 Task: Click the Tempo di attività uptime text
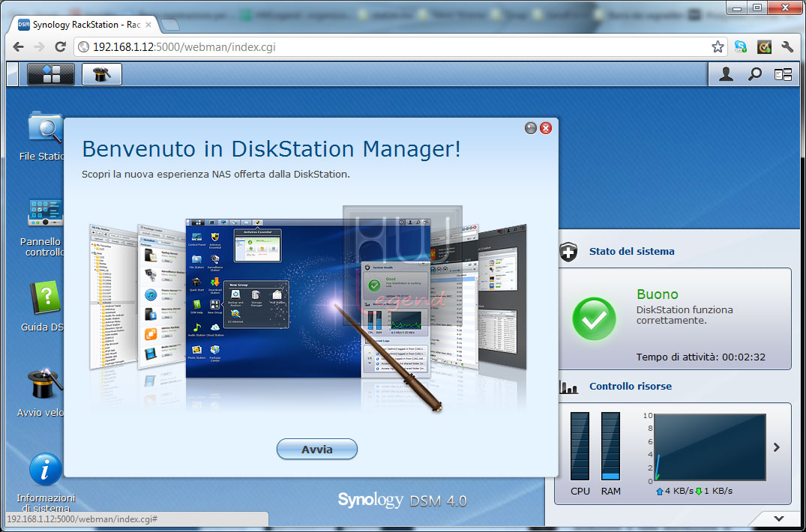[x=700, y=357]
